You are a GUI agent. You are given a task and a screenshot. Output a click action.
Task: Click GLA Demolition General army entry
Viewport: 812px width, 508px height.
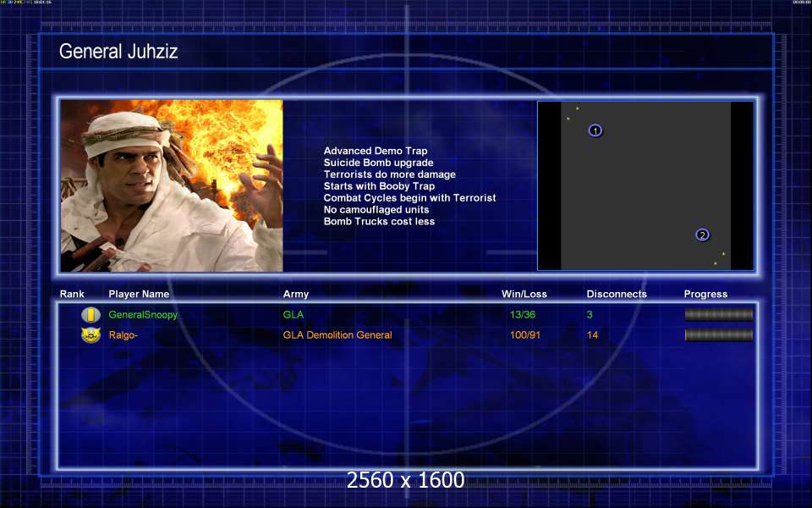click(337, 335)
